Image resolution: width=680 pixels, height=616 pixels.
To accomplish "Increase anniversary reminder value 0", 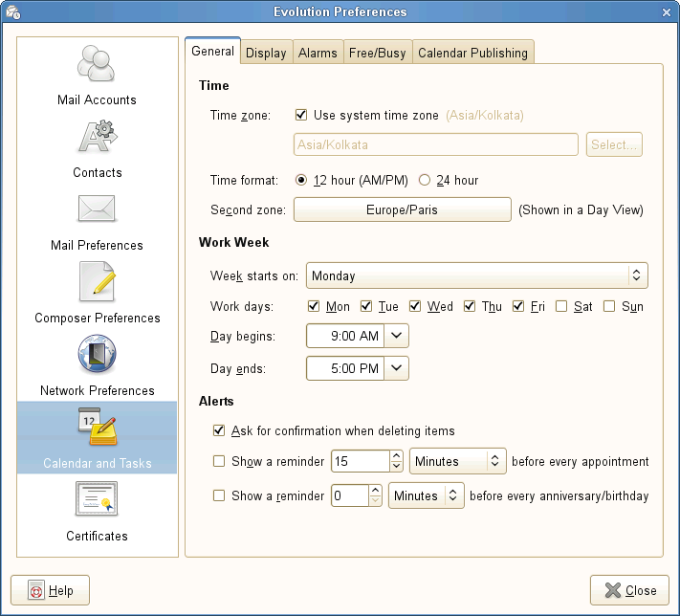I will [x=375, y=490].
